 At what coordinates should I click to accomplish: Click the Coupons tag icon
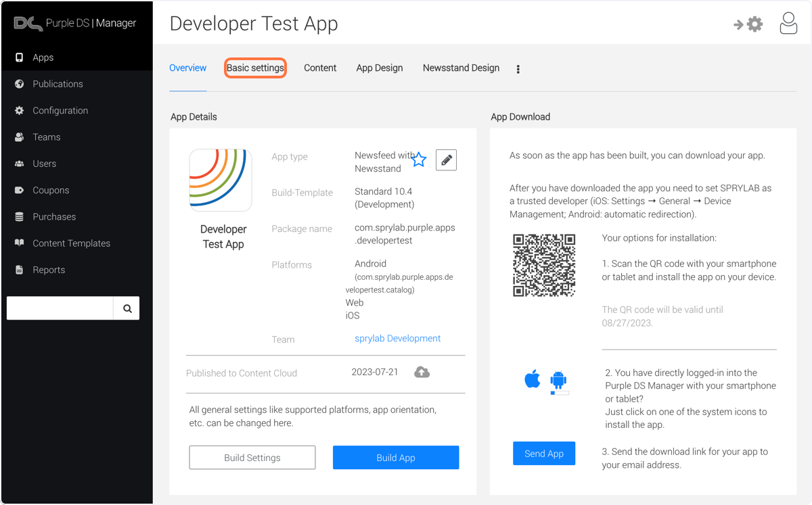coord(20,190)
